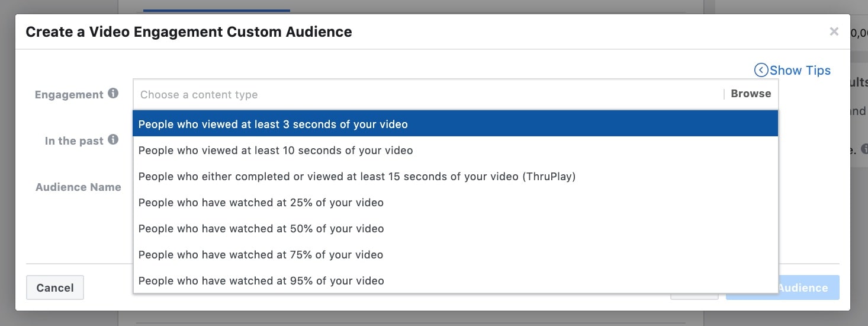Screen dimensions: 868x326
Task: Close the Video Engagement Custom Audience dialog
Action: pos(834,32)
